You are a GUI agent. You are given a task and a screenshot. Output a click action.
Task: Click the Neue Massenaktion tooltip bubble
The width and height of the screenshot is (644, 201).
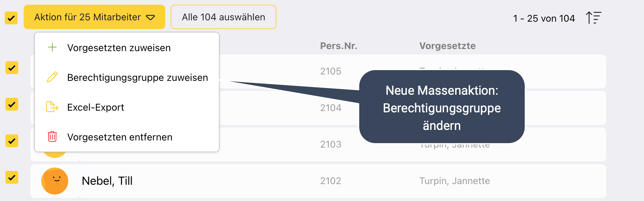click(442, 108)
